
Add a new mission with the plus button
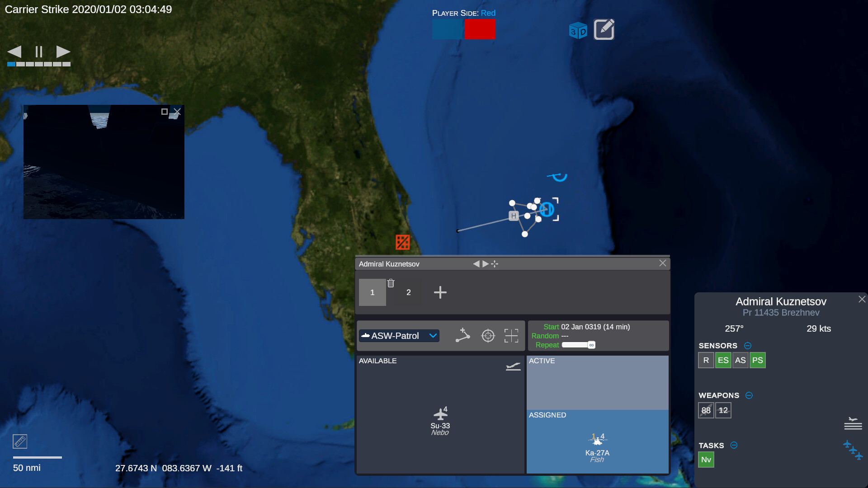point(440,292)
